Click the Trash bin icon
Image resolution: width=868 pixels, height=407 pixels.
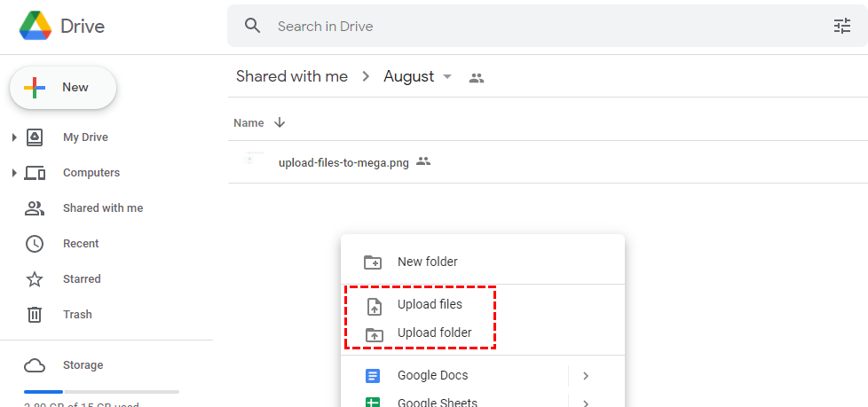pos(35,315)
